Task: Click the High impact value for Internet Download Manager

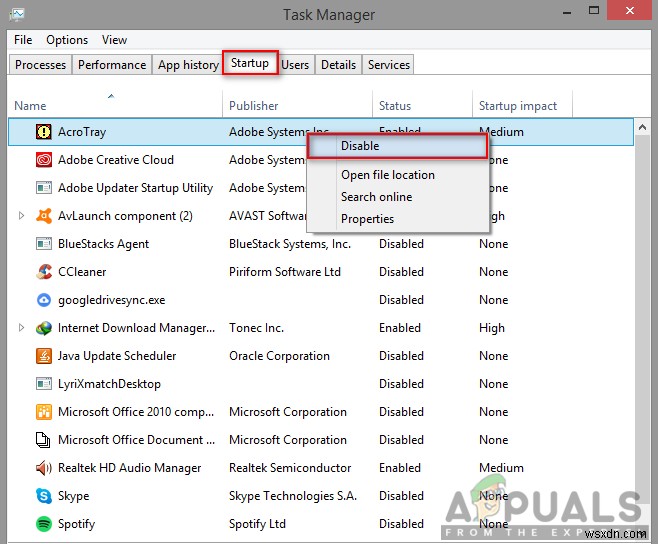Action: pyautogui.click(x=492, y=328)
